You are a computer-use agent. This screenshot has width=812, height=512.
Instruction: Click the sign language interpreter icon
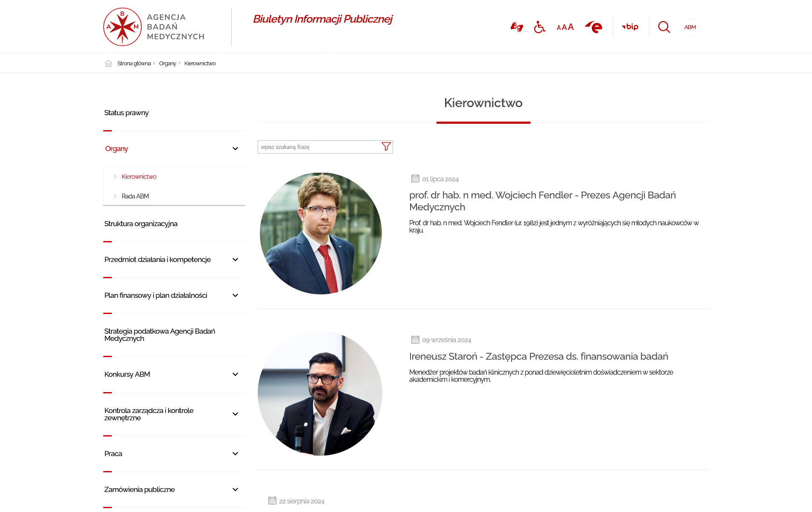click(517, 27)
